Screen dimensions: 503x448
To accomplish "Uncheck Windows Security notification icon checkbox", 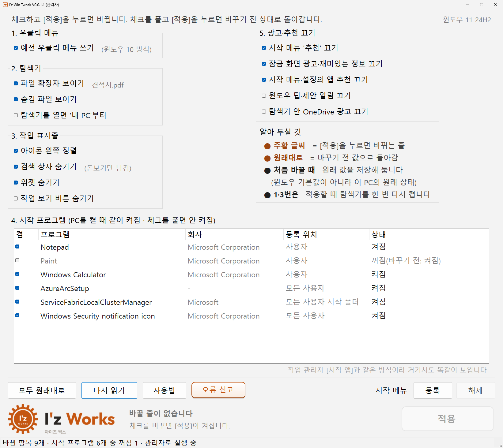I will pyautogui.click(x=17, y=315).
